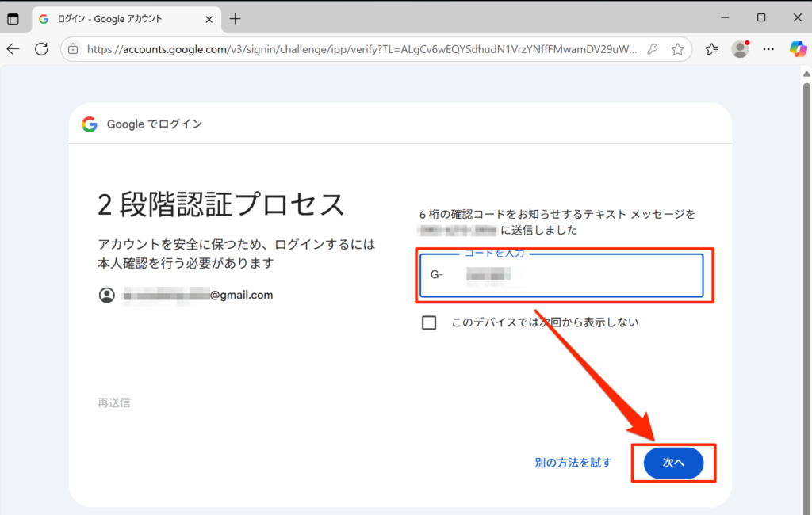Add this page to favorites

(677, 49)
